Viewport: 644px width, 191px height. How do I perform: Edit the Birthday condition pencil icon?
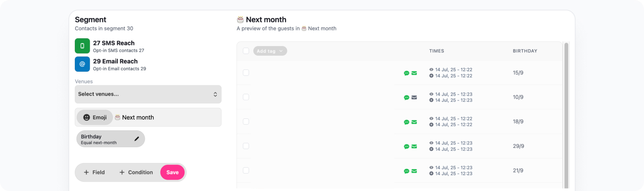tap(136, 139)
